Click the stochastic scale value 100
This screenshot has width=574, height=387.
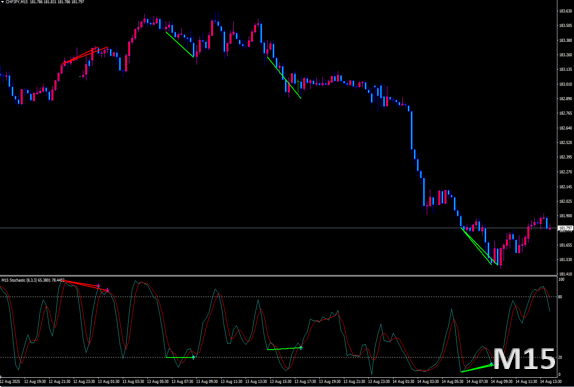click(x=562, y=279)
